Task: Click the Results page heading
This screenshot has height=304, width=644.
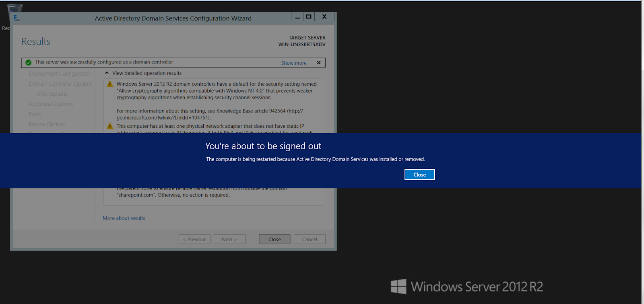Action: (36, 41)
